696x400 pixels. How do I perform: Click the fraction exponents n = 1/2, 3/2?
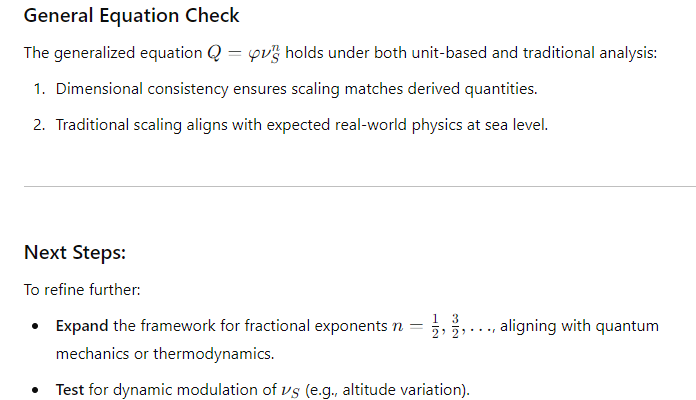click(429, 326)
